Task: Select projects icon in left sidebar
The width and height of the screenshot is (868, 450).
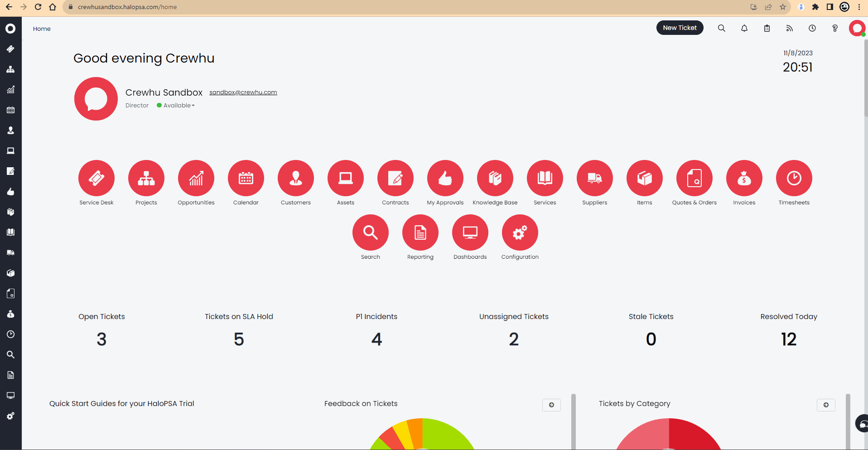Action: tap(10, 69)
